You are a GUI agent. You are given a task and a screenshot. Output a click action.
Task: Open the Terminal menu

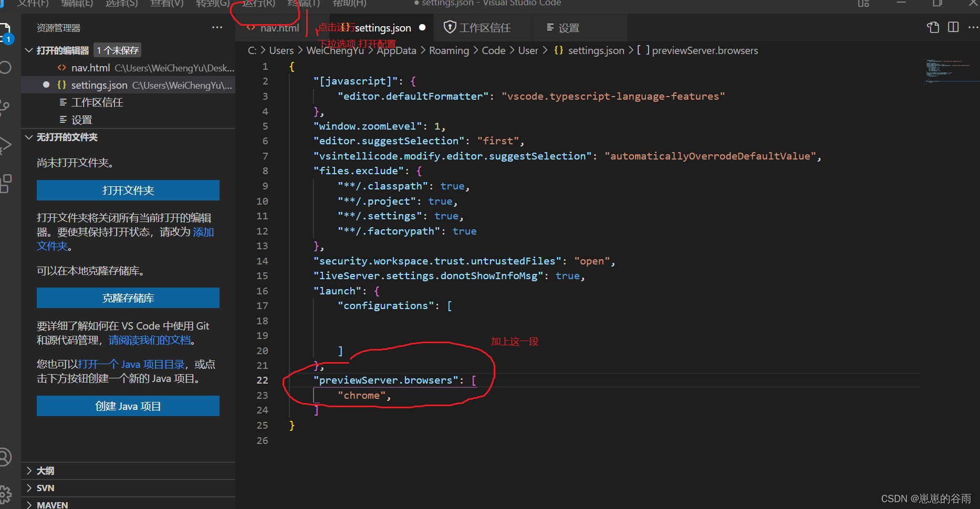point(304,3)
